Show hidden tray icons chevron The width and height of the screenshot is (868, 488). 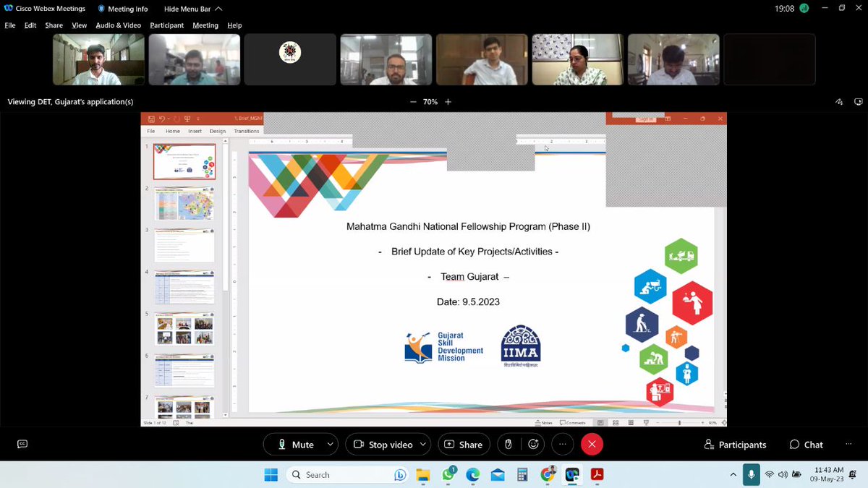(x=733, y=475)
